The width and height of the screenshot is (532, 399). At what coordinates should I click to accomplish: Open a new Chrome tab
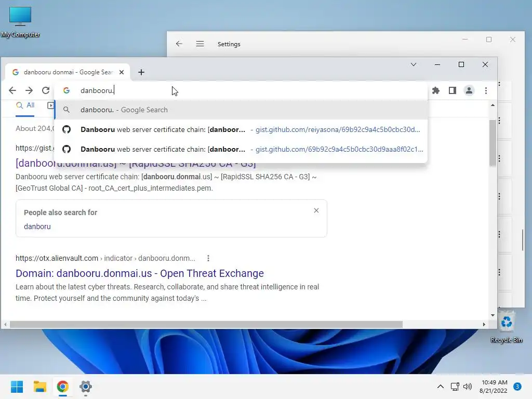(141, 72)
